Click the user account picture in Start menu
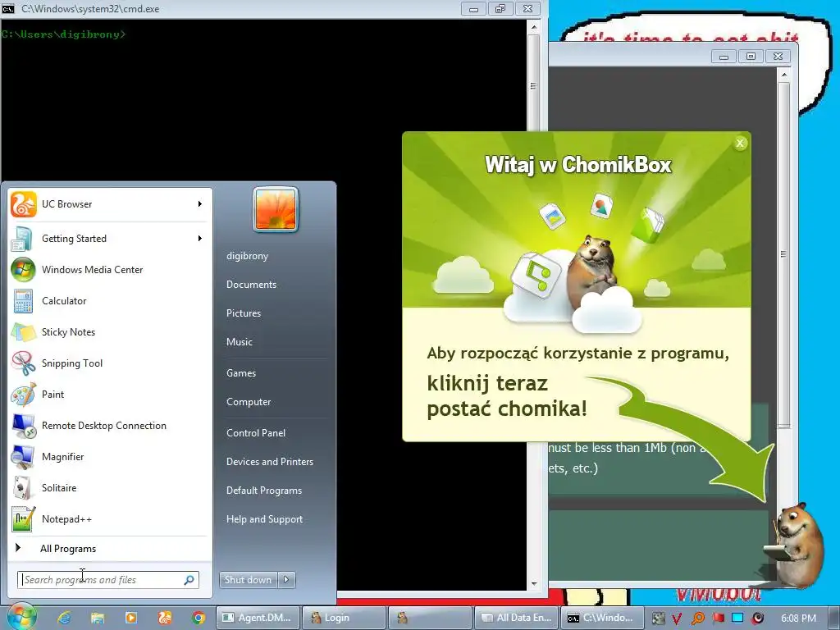Screen dimensions: 840x630 [x=276, y=209]
